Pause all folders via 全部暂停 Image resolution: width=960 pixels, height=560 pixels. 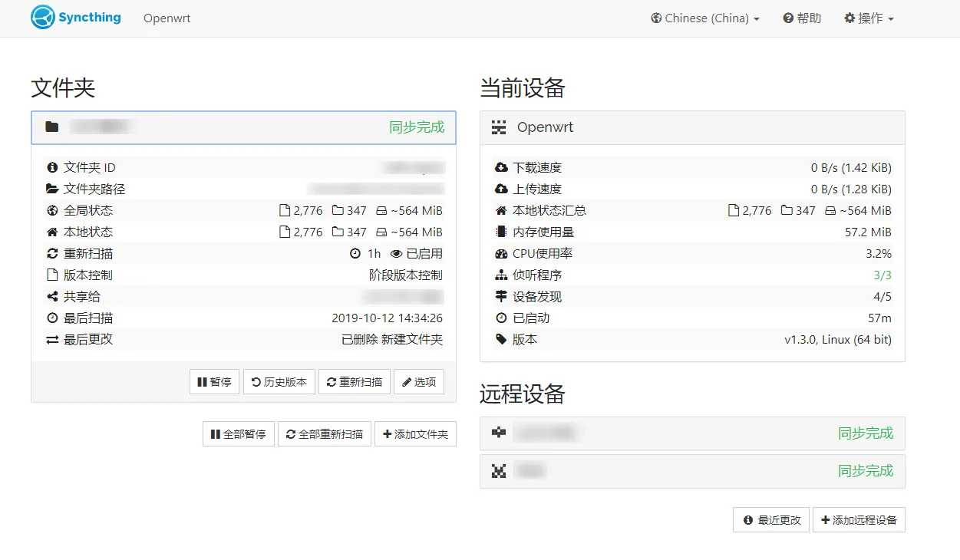(x=238, y=434)
